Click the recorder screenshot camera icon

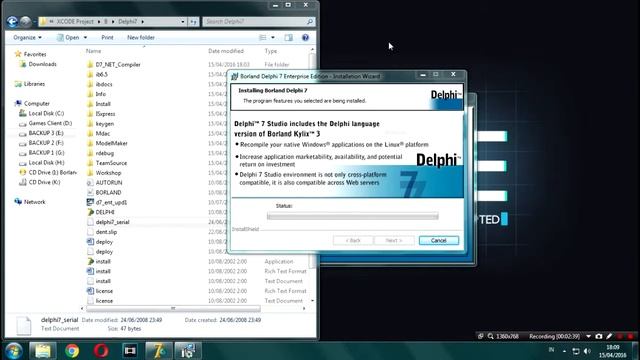[x=599, y=336]
